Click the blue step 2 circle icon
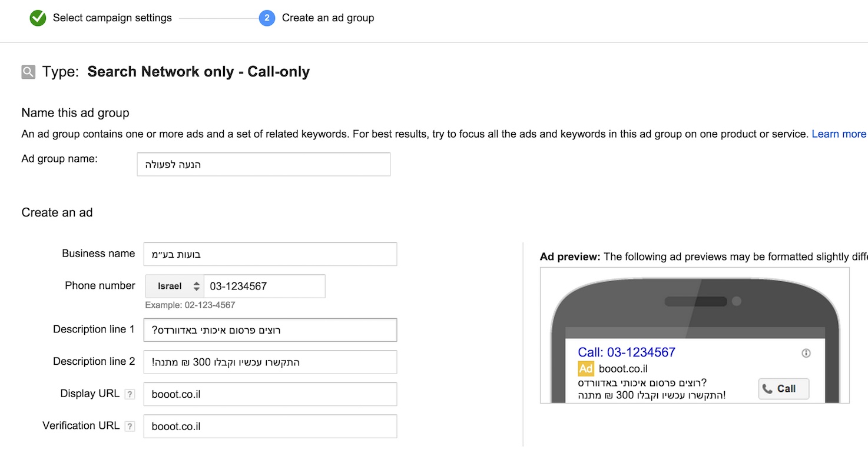Image resolution: width=868 pixels, height=463 pixels. (267, 18)
